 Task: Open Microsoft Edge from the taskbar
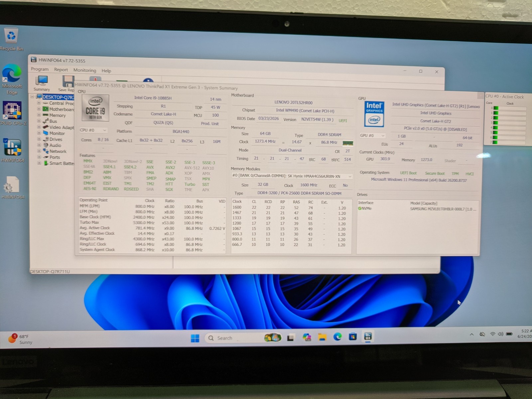click(337, 337)
